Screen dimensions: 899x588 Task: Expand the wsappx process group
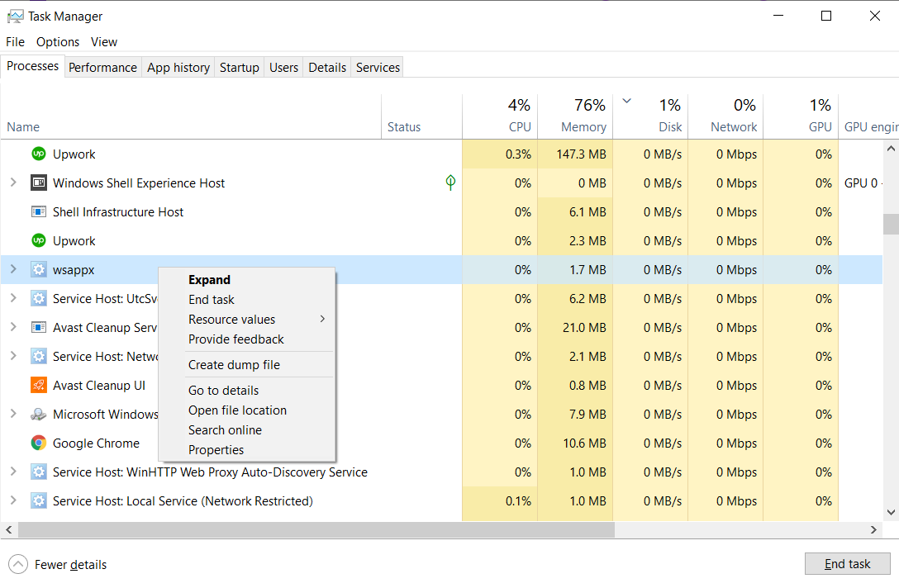pyautogui.click(x=13, y=270)
